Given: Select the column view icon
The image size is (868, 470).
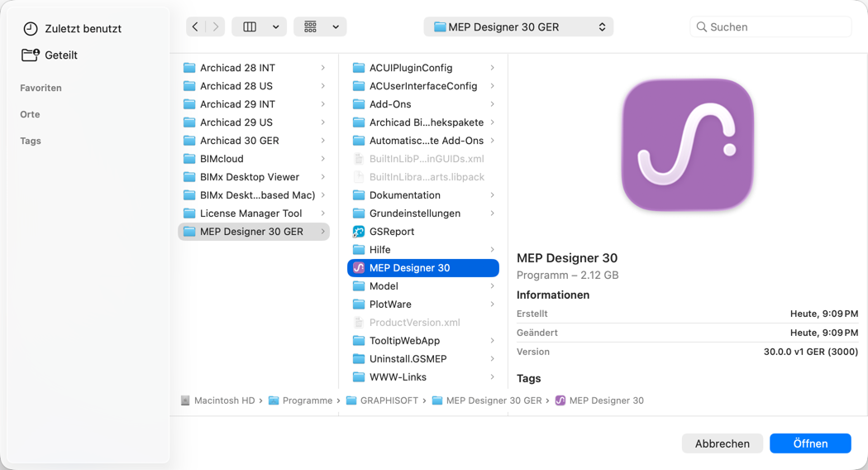Looking at the screenshot, I should [x=250, y=26].
